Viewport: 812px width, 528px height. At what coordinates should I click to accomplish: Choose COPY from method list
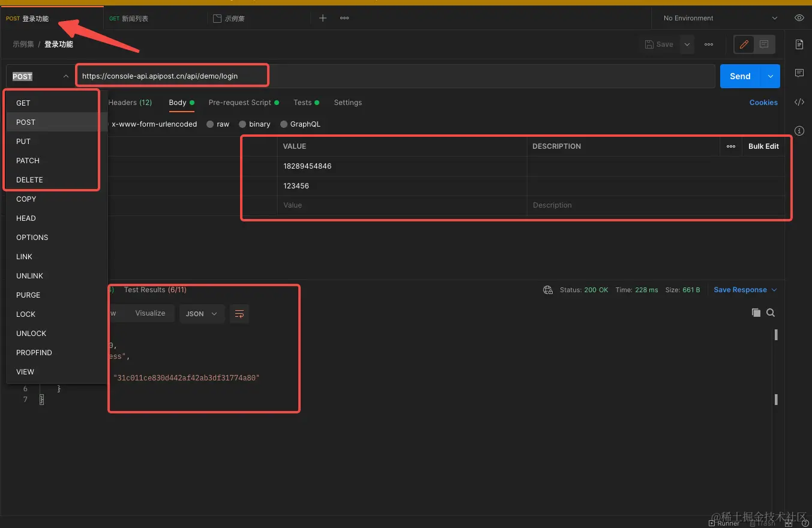coord(56,199)
